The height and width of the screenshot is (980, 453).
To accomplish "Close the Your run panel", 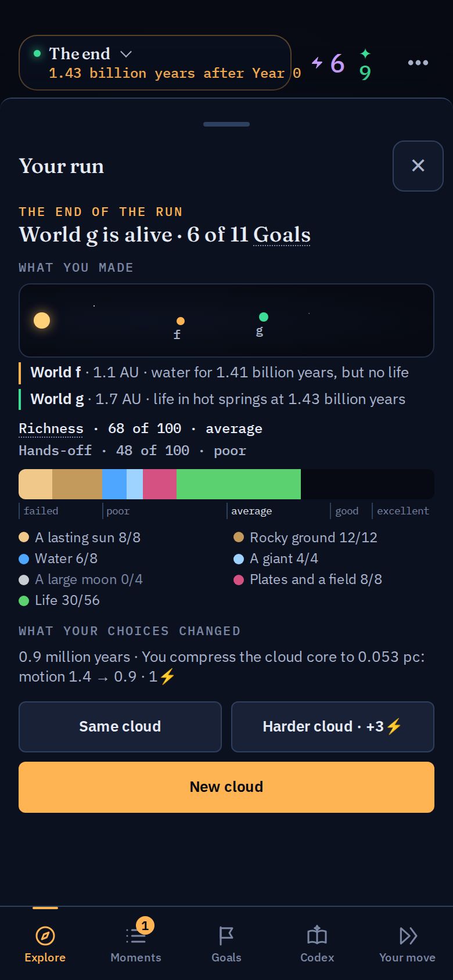I will click(418, 166).
